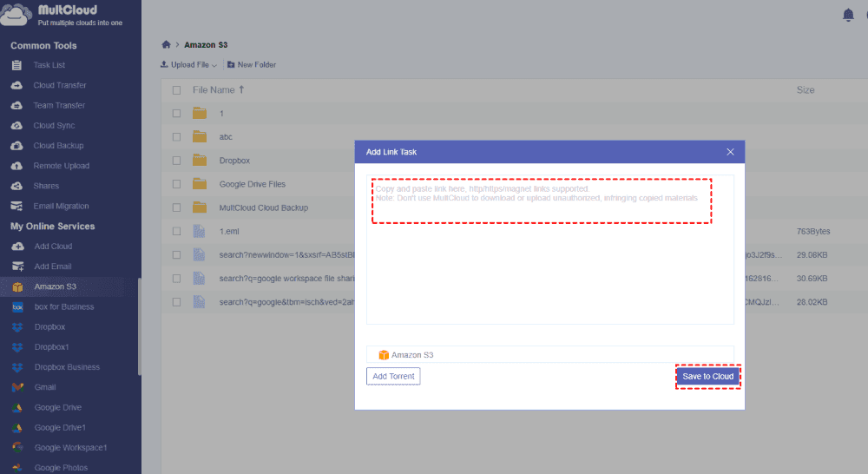The height and width of the screenshot is (474, 868).
Task: Click the 28.02KB size value
Action: [x=812, y=302]
